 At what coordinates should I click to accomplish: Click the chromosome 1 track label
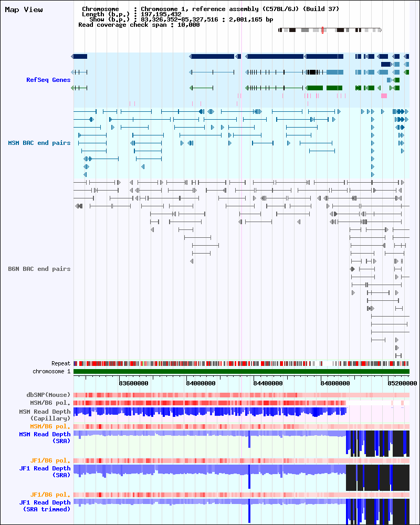click(x=51, y=372)
